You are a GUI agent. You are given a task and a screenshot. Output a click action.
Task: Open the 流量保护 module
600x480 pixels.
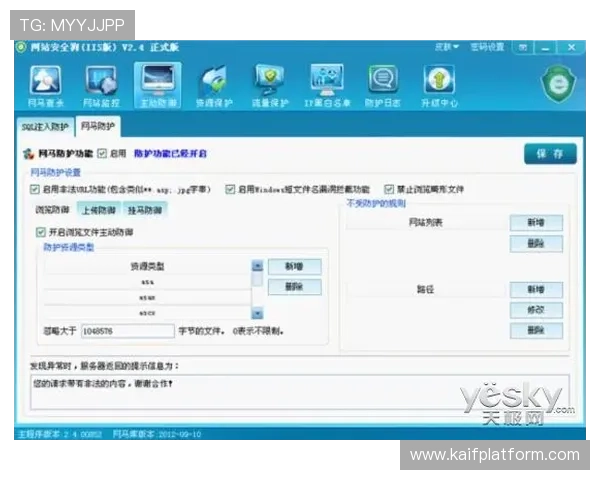tap(270, 86)
